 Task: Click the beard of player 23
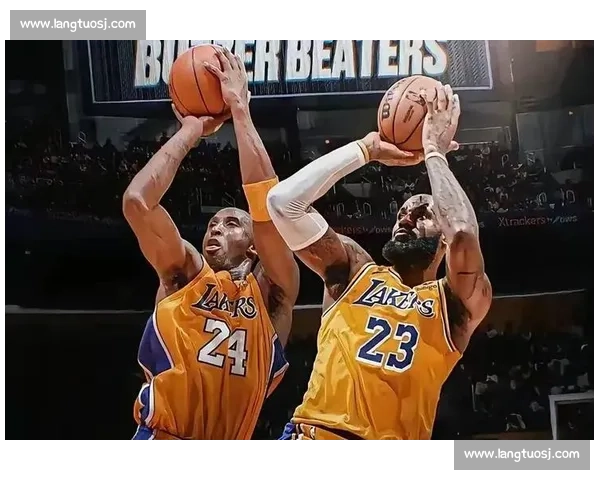point(410,250)
